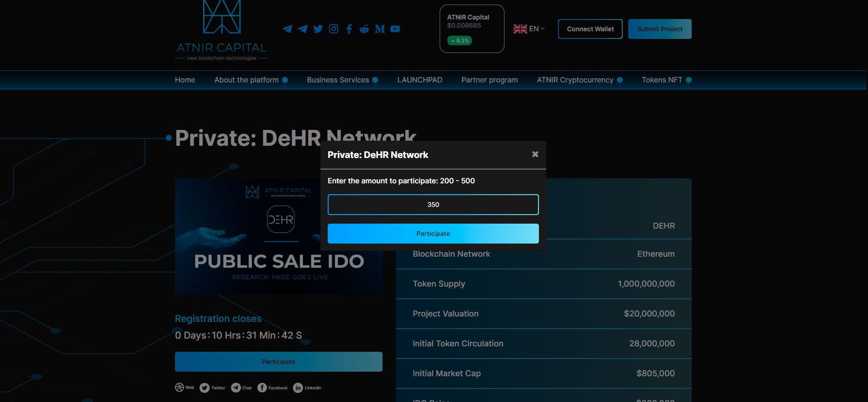
Task: Open the Twitter icon in the header
Action: (x=318, y=29)
